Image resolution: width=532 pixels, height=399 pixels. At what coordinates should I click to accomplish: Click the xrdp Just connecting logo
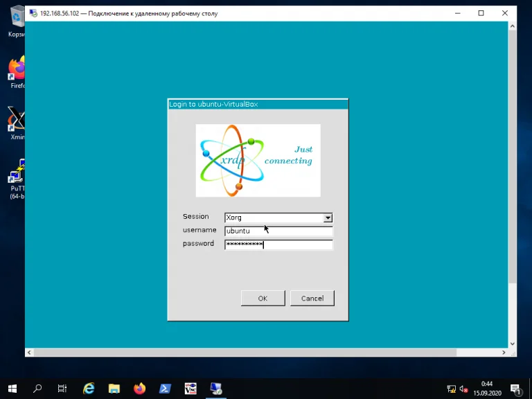pyautogui.click(x=258, y=161)
